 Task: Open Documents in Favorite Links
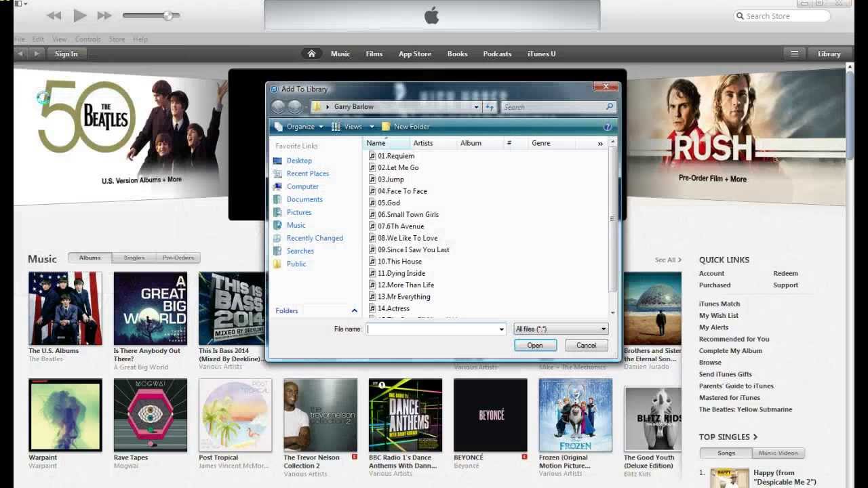click(x=304, y=199)
